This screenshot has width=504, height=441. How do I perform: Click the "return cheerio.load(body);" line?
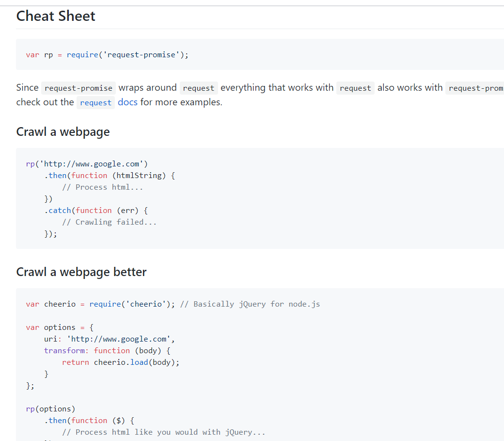121,362
